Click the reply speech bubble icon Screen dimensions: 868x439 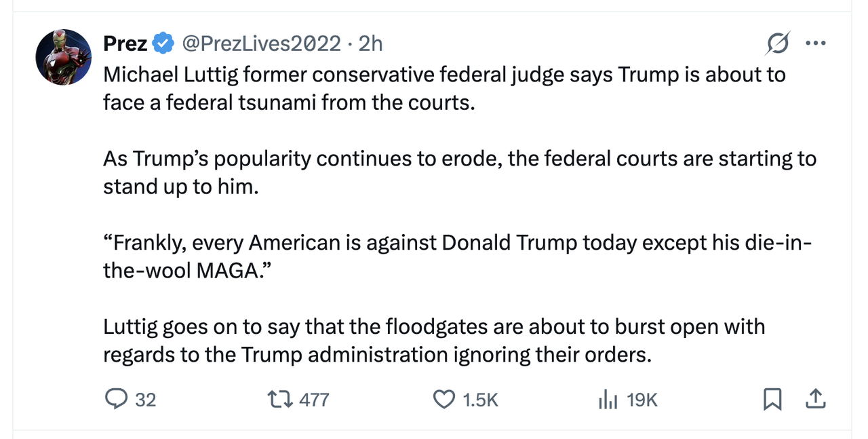117,400
